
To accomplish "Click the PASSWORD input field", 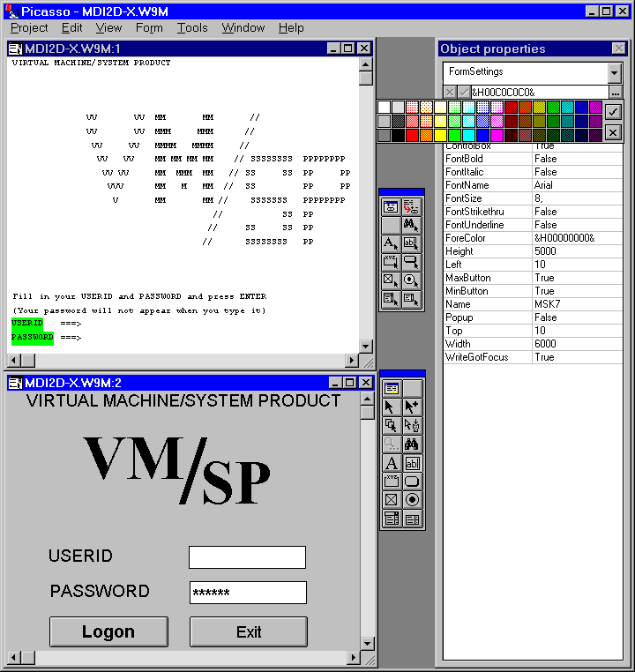I will 248,593.
